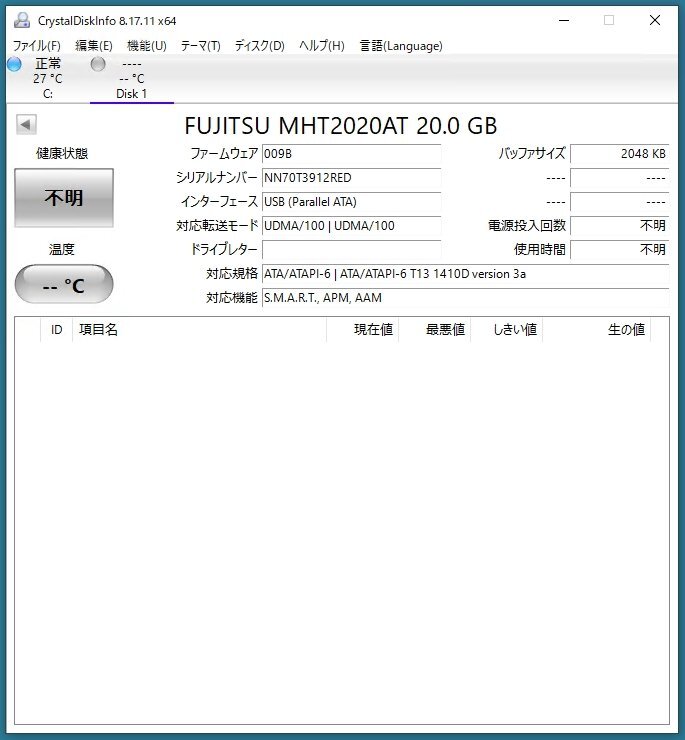Screen dimensions: 685x740
Task: Open the ファイル(F) menu
Action: point(36,46)
